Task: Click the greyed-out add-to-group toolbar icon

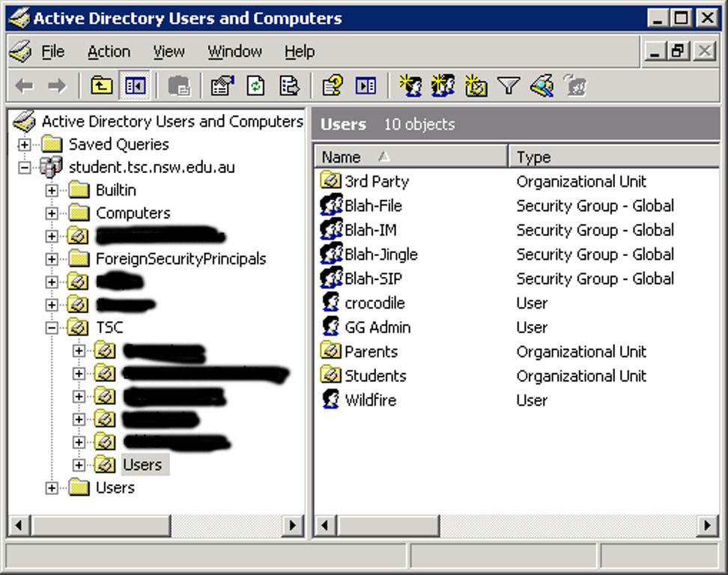Action: (575, 86)
